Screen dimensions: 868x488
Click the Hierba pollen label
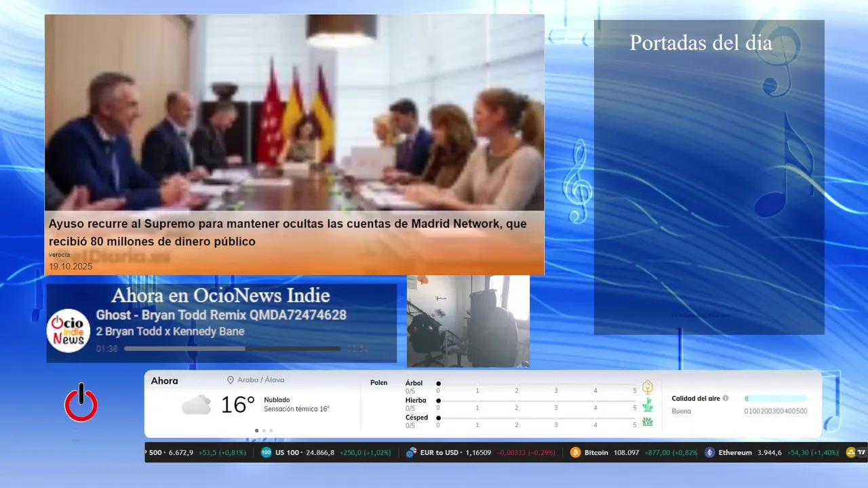tap(416, 401)
